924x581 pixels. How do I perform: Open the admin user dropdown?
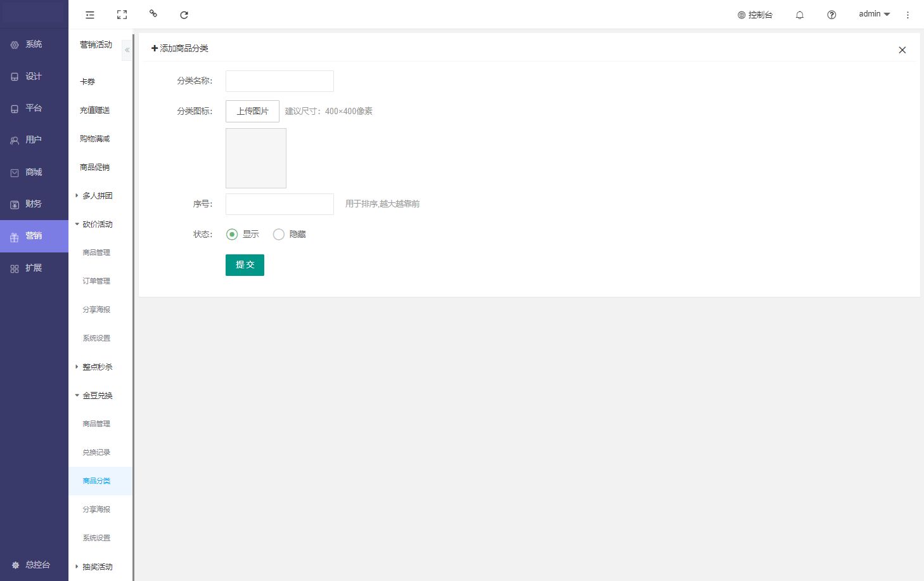click(874, 14)
